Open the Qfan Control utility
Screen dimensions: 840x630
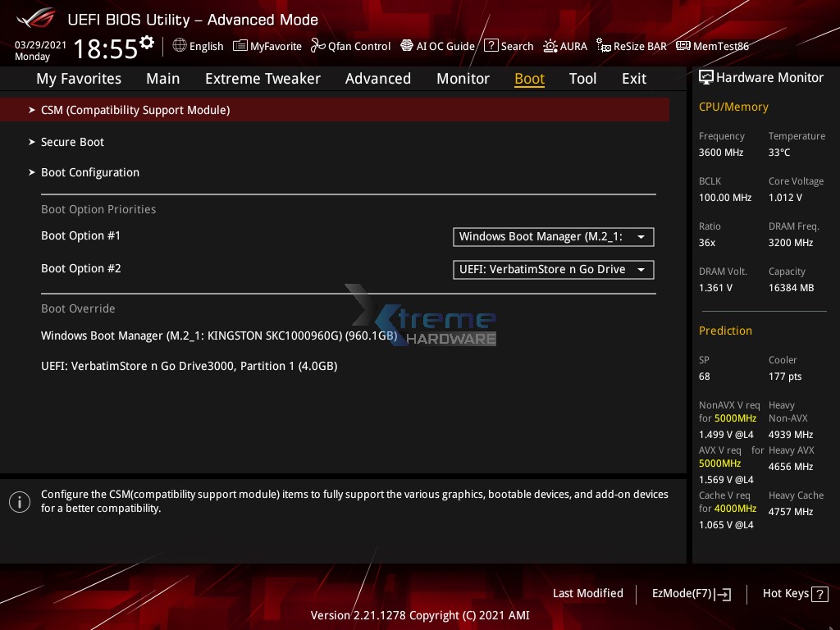(350, 46)
